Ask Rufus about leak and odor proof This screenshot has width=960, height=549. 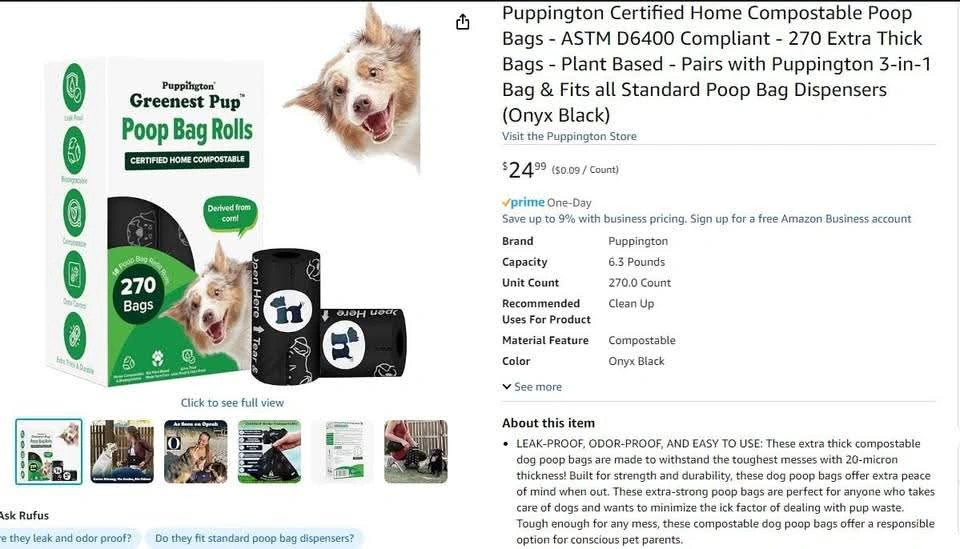[x=66, y=539]
